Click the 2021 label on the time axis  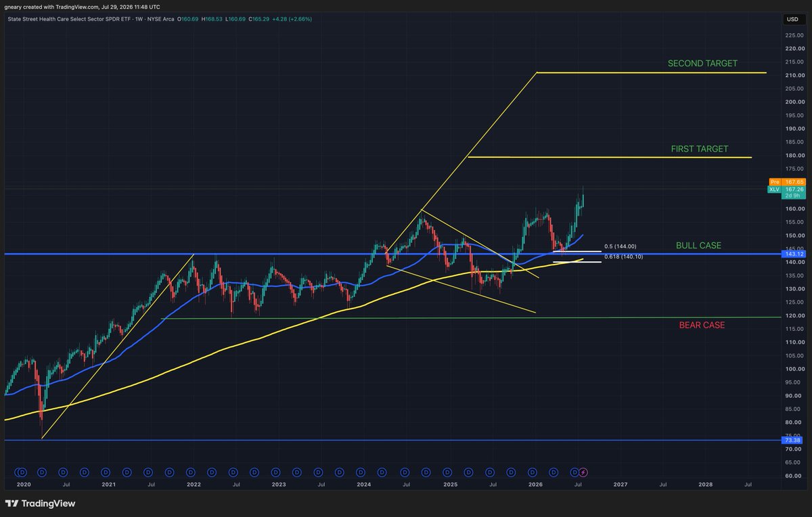click(108, 485)
